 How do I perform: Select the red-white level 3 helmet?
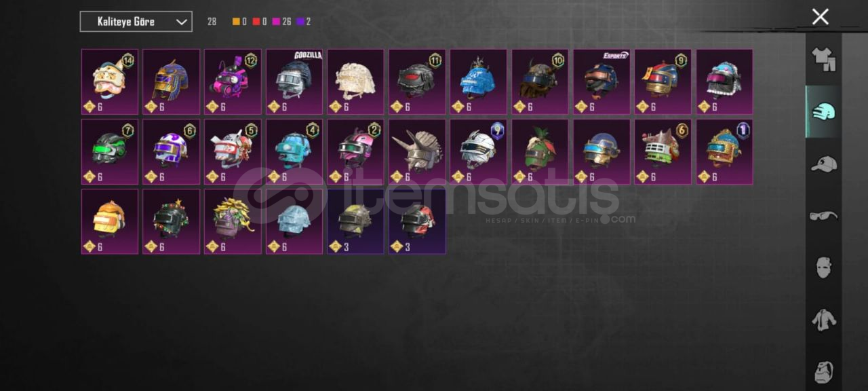pos(417,221)
